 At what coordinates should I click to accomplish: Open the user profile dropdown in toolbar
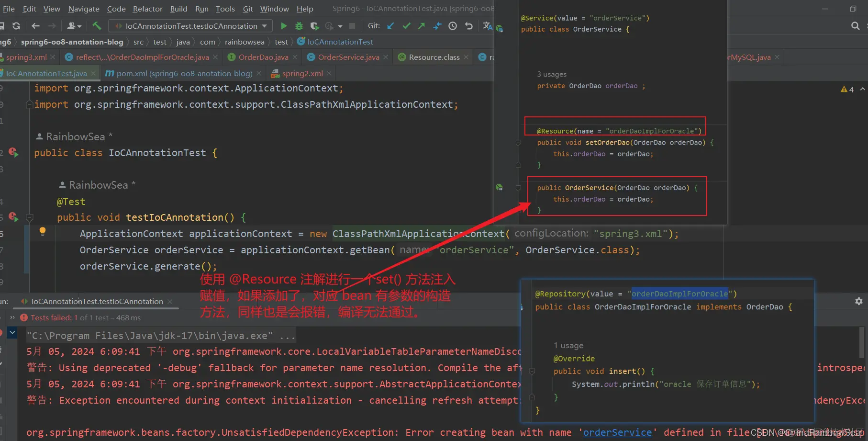[x=74, y=26]
